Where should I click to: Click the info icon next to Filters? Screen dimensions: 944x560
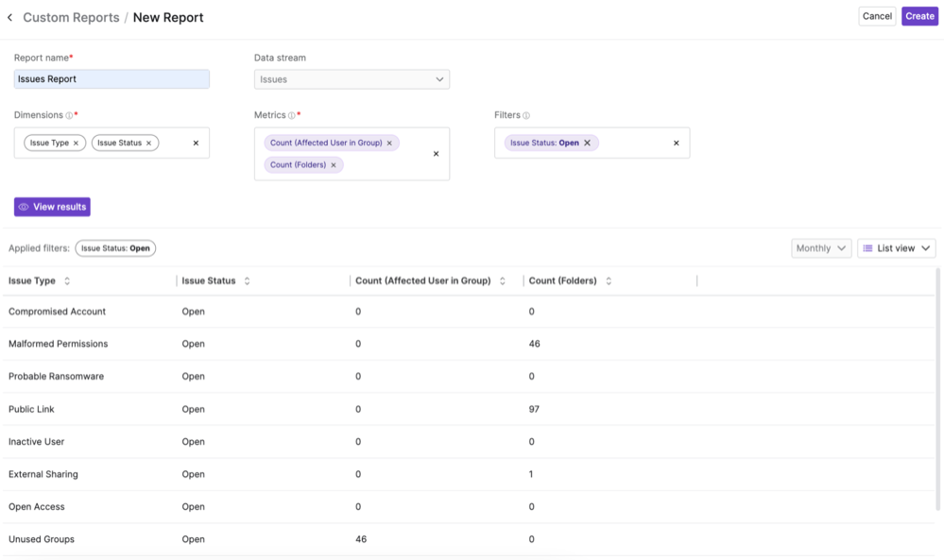[526, 116]
